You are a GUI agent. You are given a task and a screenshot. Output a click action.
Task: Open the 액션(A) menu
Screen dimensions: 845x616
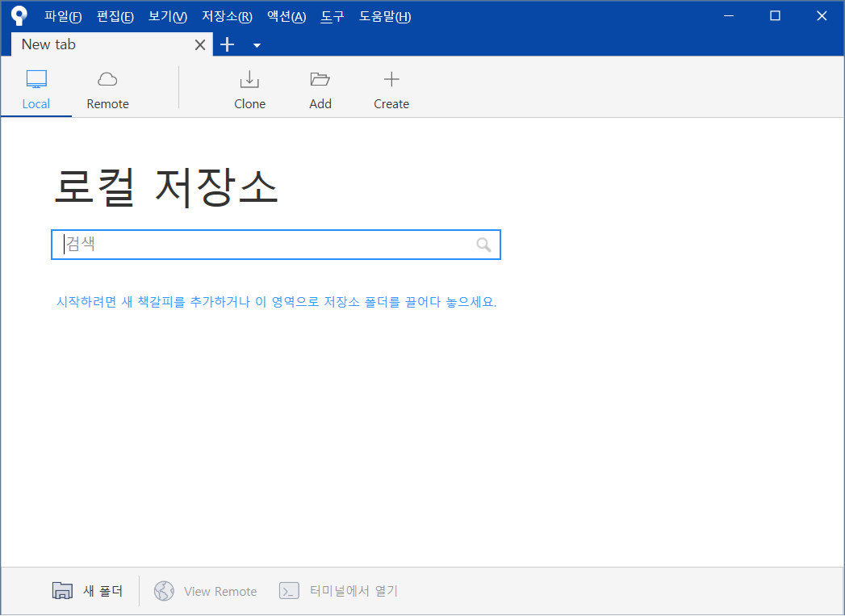(x=287, y=17)
